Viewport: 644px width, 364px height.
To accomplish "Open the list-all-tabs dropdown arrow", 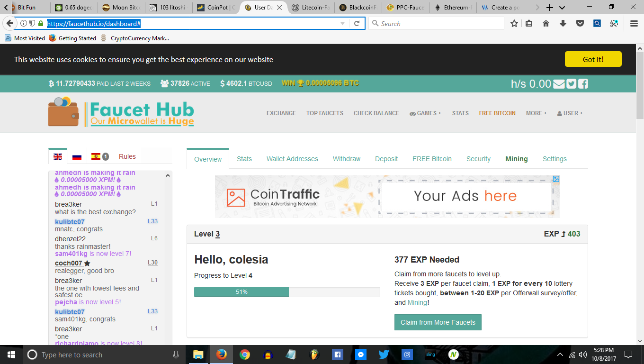I will (x=562, y=8).
